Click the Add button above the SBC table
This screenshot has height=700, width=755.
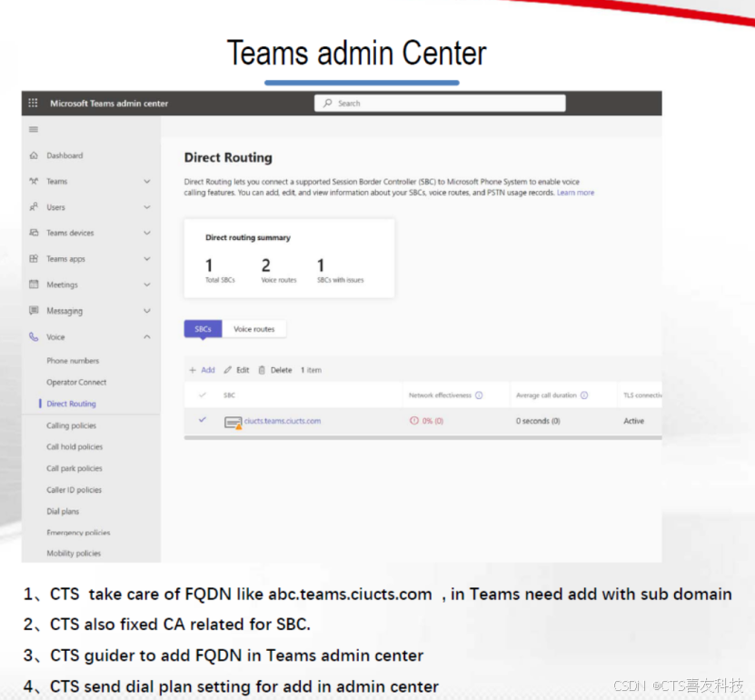click(x=204, y=370)
